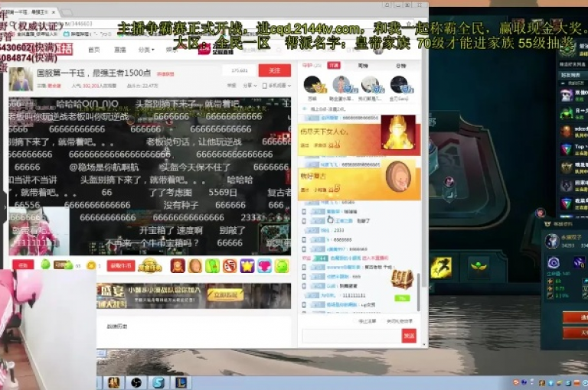The height and width of the screenshot is (390, 588).
Task: Open the 分享 share dropdown
Action: [x=250, y=86]
